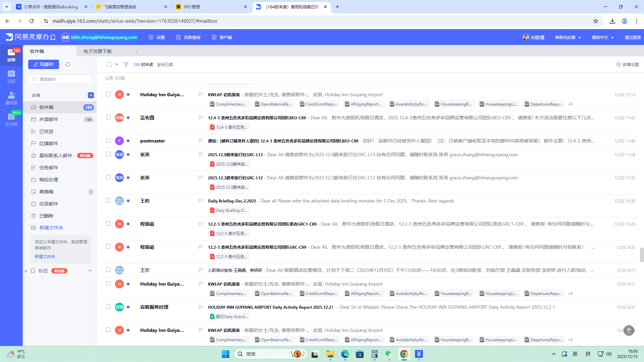Click the blue add mailbox plus icon
This screenshot has width=644, height=362.
coord(91,95)
